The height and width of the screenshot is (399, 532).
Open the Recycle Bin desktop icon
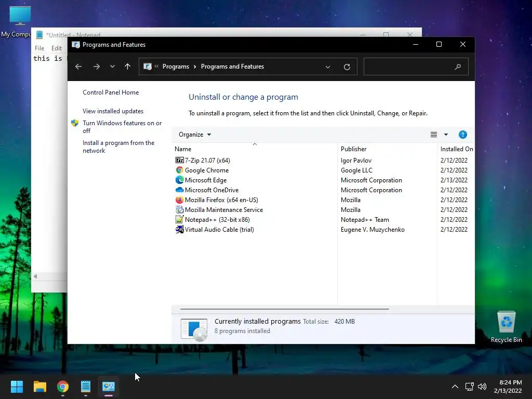click(506, 326)
